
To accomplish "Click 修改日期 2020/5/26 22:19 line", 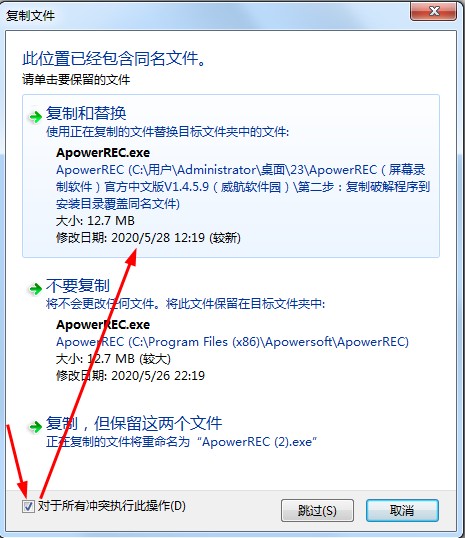I will tap(130, 375).
